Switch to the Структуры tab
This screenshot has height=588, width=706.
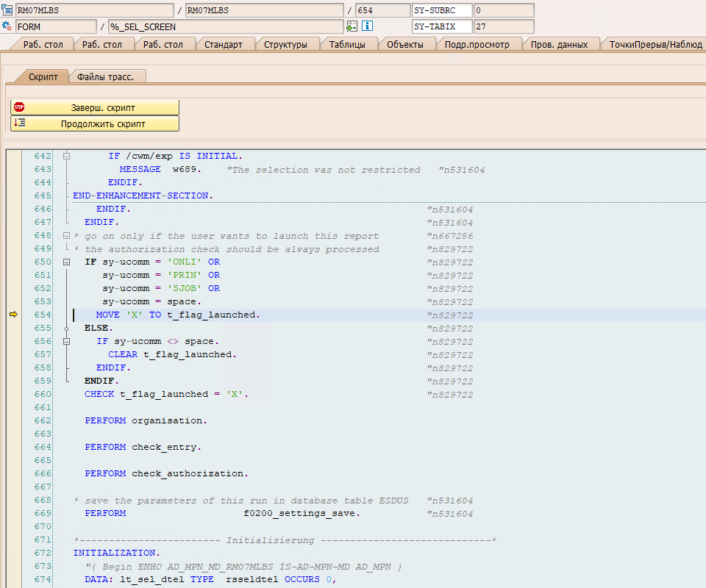click(285, 44)
